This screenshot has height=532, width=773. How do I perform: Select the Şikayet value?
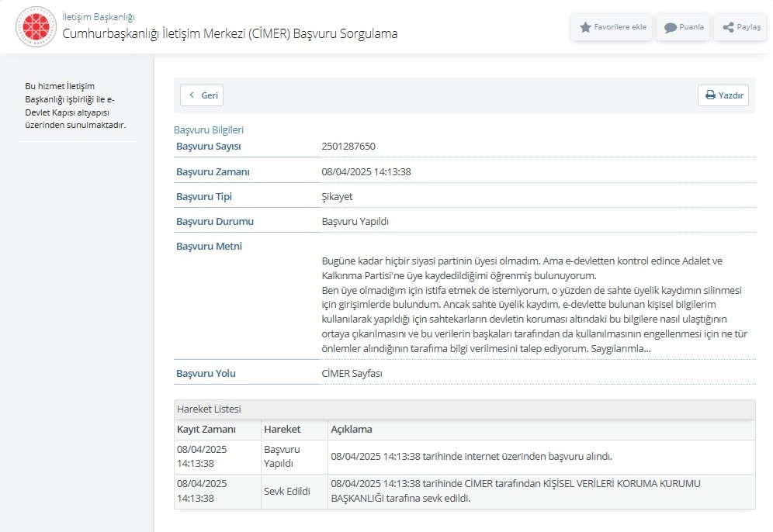coord(337,196)
